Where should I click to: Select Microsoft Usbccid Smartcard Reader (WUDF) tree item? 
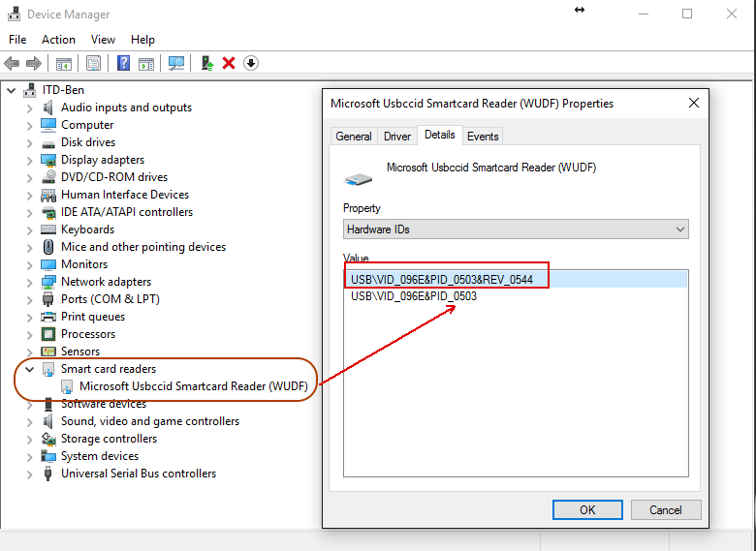(x=193, y=386)
